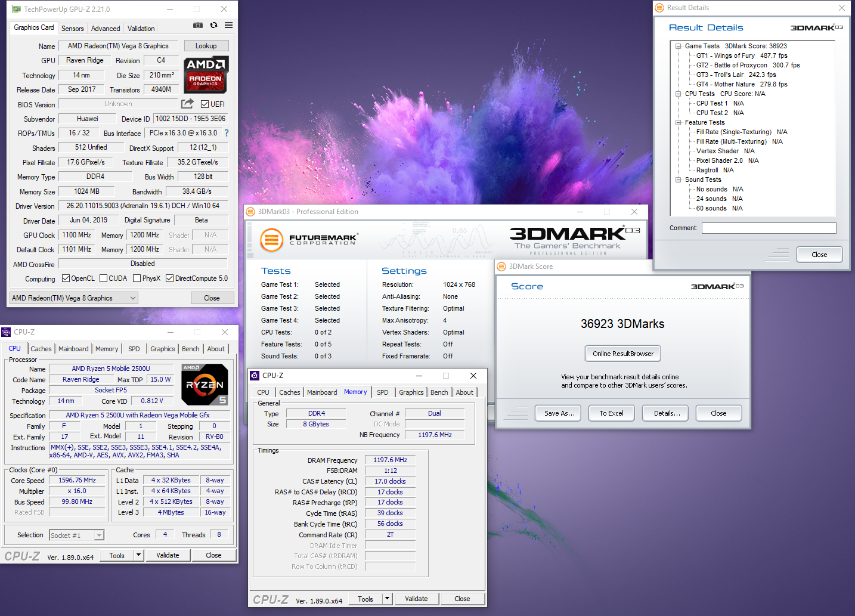
Task: Switch to GPU-Z Advanced tab
Action: [106, 29]
